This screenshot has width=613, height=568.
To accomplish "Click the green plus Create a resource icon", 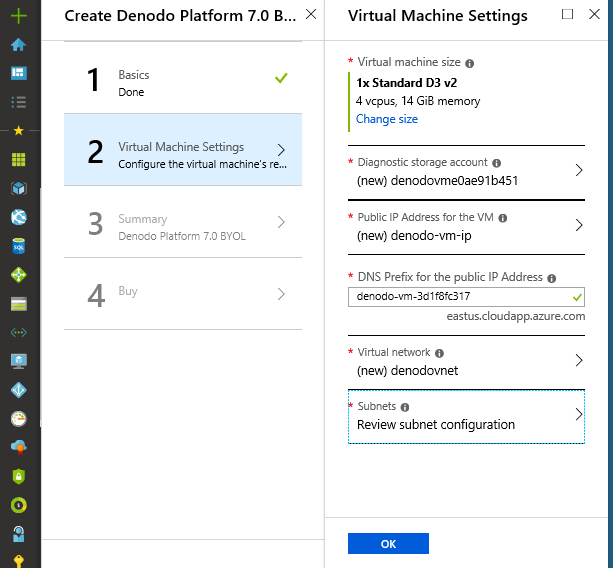I will (x=18, y=16).
